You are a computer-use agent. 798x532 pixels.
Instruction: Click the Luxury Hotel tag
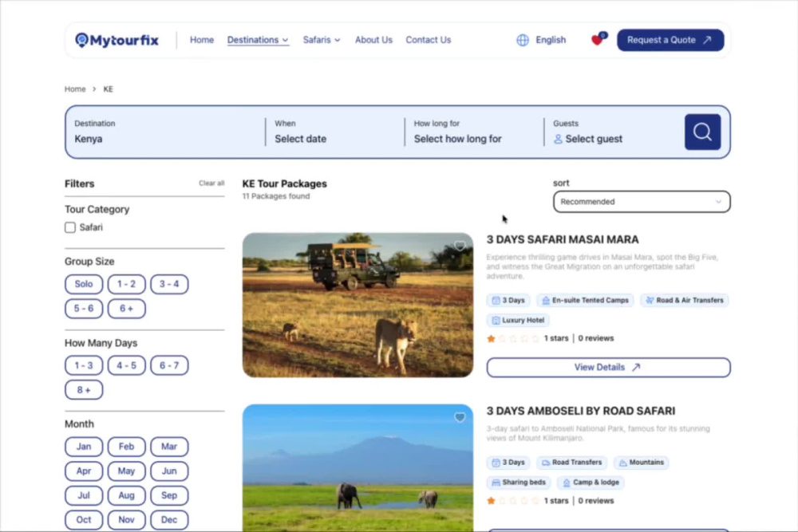pos(518,321)
